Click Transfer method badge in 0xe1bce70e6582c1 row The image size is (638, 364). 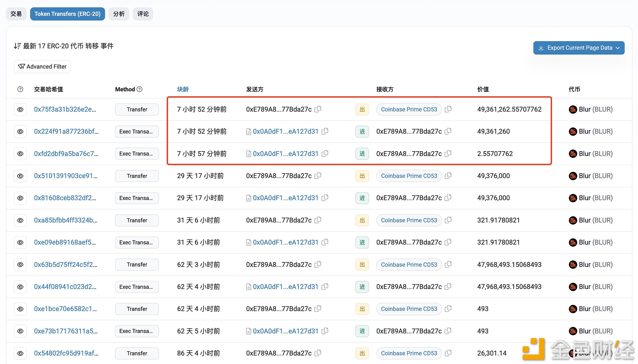[137, 309]
